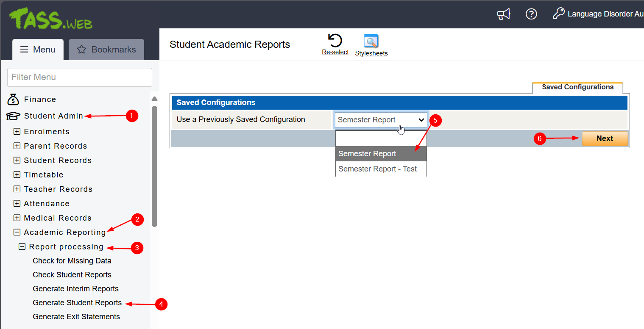644x329 pixels.
Task: Click the key icon in the header
Action: click(x=558, y=14)
